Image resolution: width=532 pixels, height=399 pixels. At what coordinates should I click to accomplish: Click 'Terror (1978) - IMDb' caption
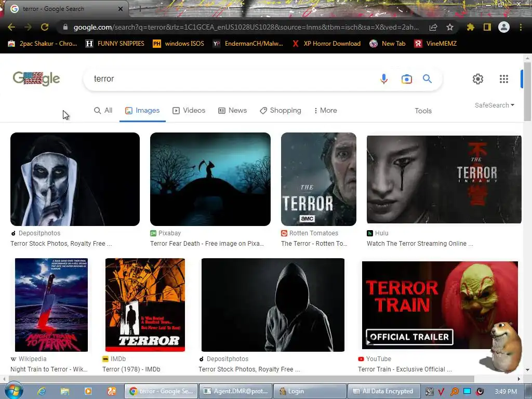(131, 369)
